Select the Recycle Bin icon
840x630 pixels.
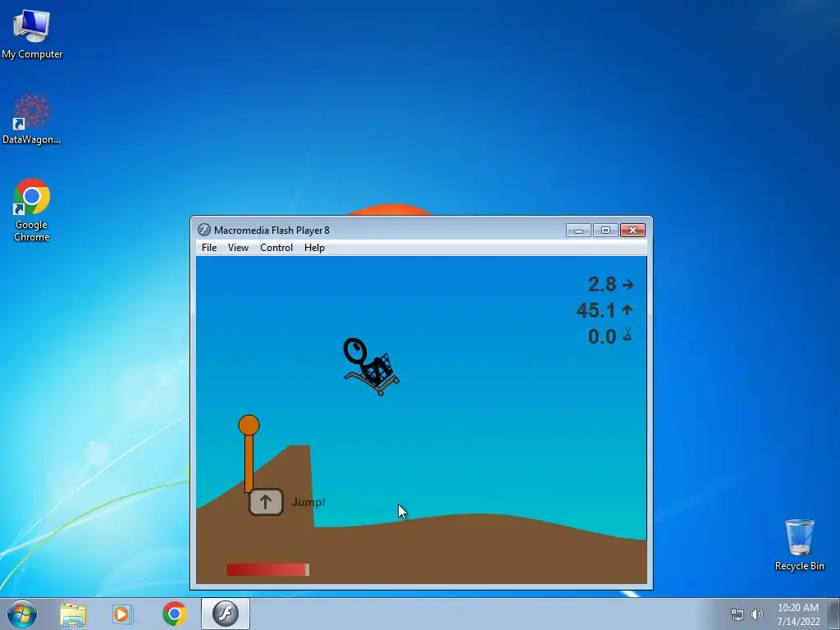799,545
